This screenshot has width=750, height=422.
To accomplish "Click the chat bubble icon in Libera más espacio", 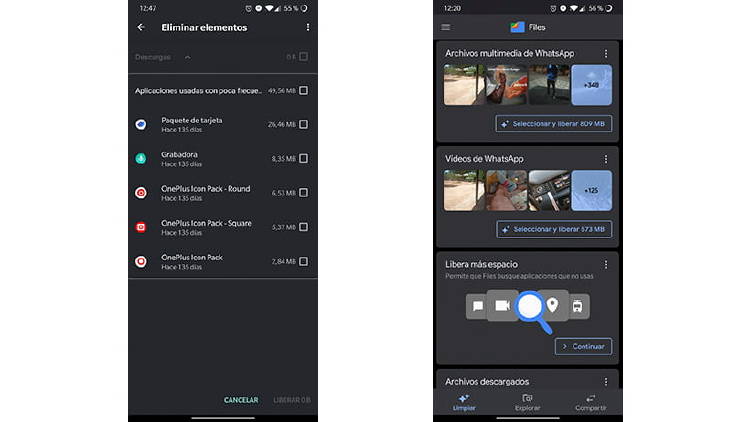I will [x=477, y=306].
